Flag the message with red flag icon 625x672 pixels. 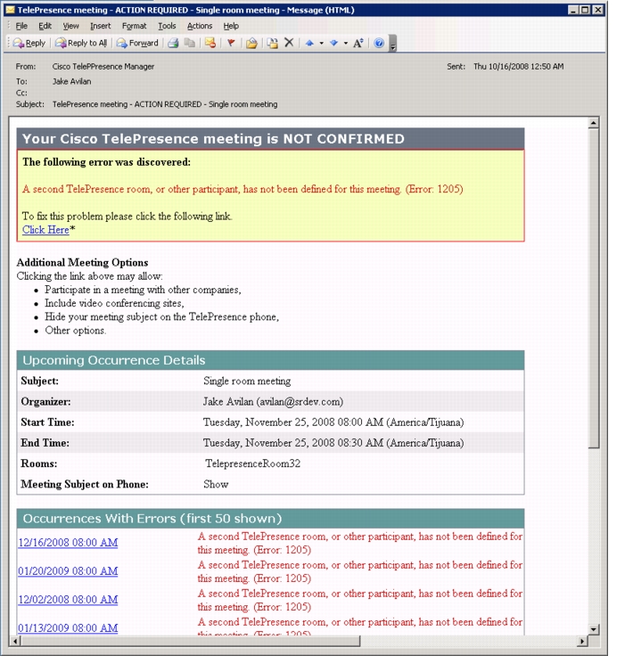click(x=231, y=43)
